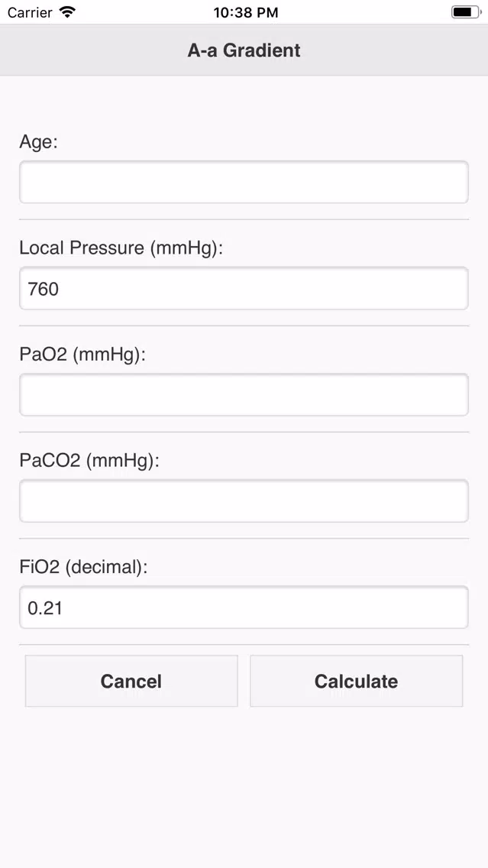The width and height of the screenshot is (488, 868).
Task: Tap the Carrier label in status bar
Action: (x=31, y=12)
